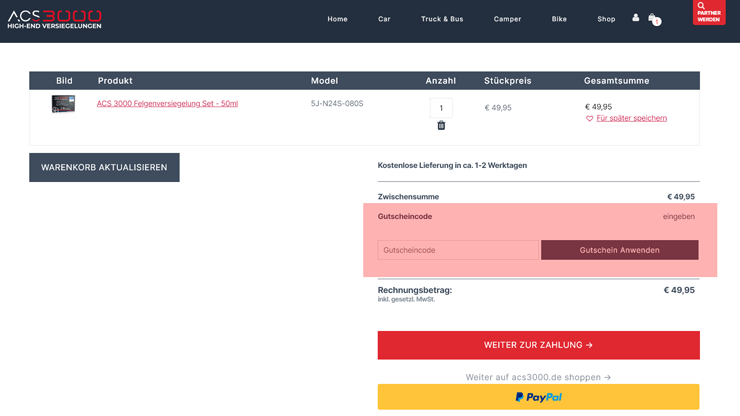Screen dimensions: 740x416
Task: Click the 'eingeben' text beside Gutscheincode
Action: click(679, 216)
